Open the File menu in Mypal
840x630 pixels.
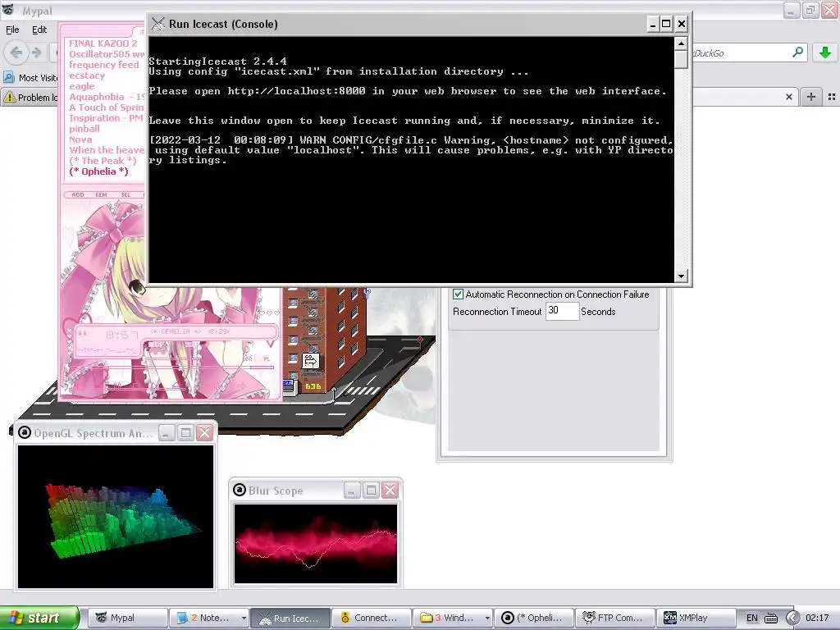(11, 30)
